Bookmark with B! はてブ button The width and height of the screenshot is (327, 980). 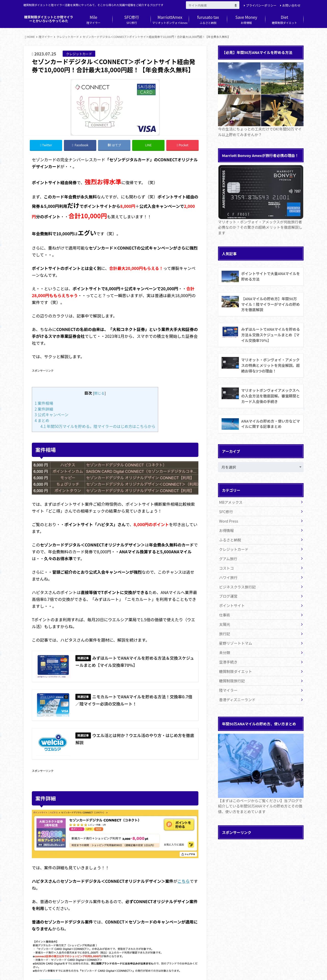tap(114, 145)
